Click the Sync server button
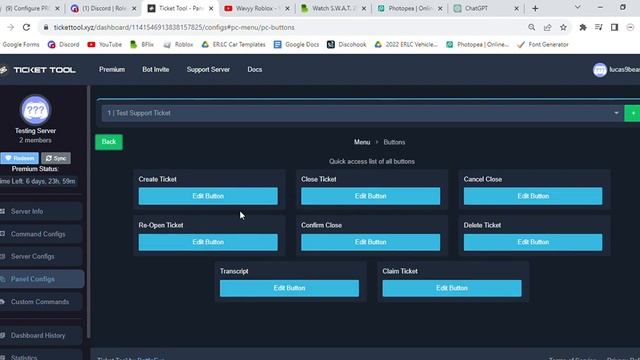The image size is (640, 360). (56, 158)
